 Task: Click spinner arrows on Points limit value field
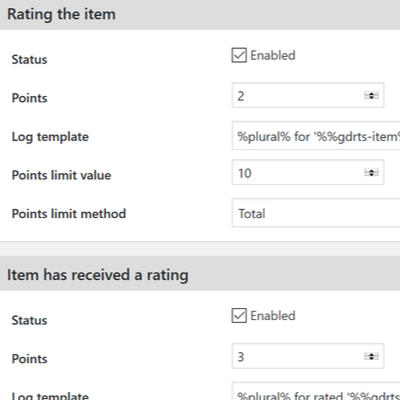click(x=371, y=173)
